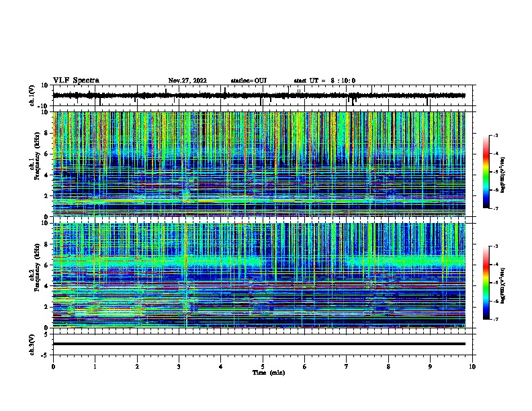The height and width of the screenshot is (411, 532).
Task: Click the ch.2 spectrogram color scale bar
Action: 486,283
